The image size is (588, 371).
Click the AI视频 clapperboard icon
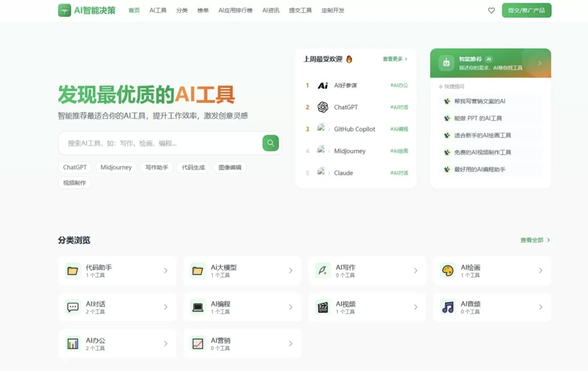[x=323, y=307]
